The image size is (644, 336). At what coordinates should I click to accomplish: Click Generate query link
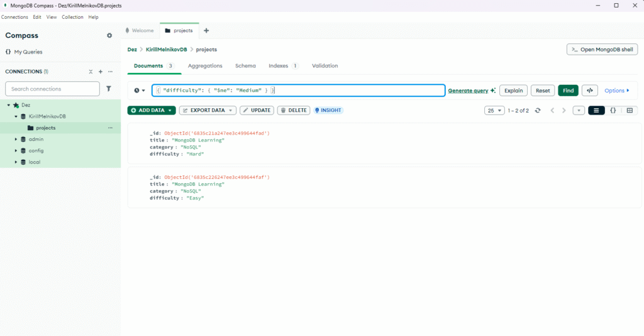point(472,91)
